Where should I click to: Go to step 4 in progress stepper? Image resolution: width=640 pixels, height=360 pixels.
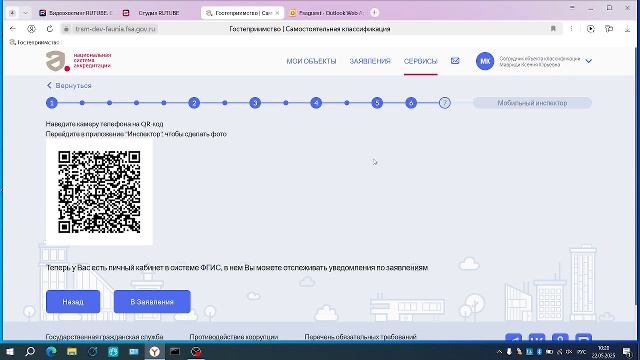[x=316, y=103]
